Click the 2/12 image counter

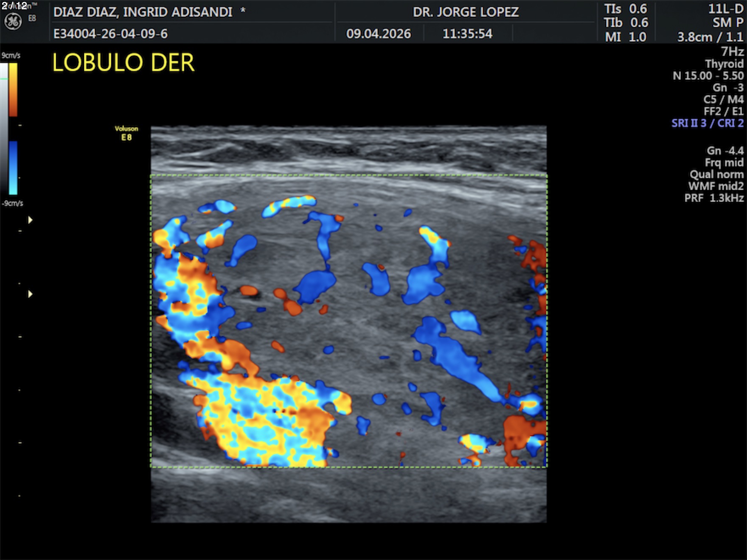tap(14, 6)
